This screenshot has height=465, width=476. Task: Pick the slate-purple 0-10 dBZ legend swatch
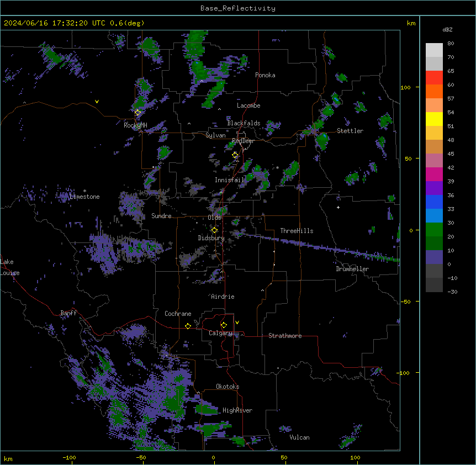[434, 257]
